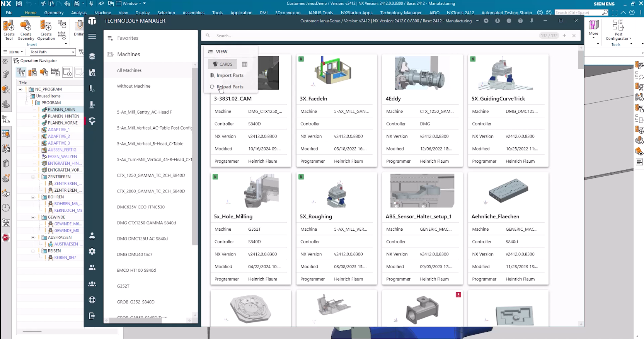Image resolution: width=644 pixels, height=339 pixels.
Task: Collapse the REIBEN group
Action: [33, 251]
